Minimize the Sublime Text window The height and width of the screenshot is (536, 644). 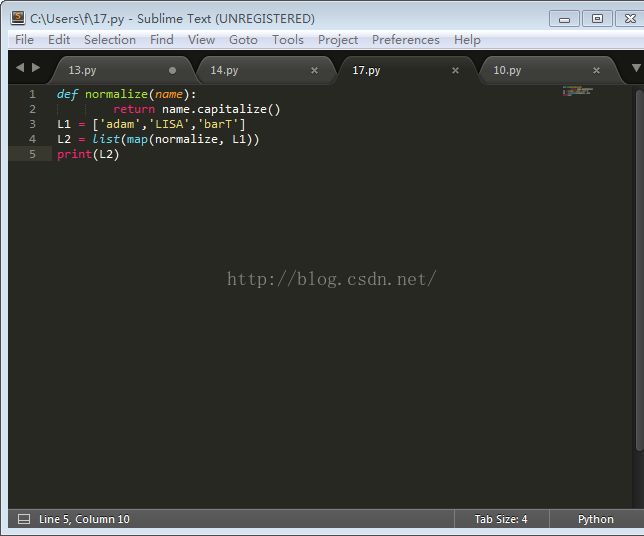tap(564, 19)
